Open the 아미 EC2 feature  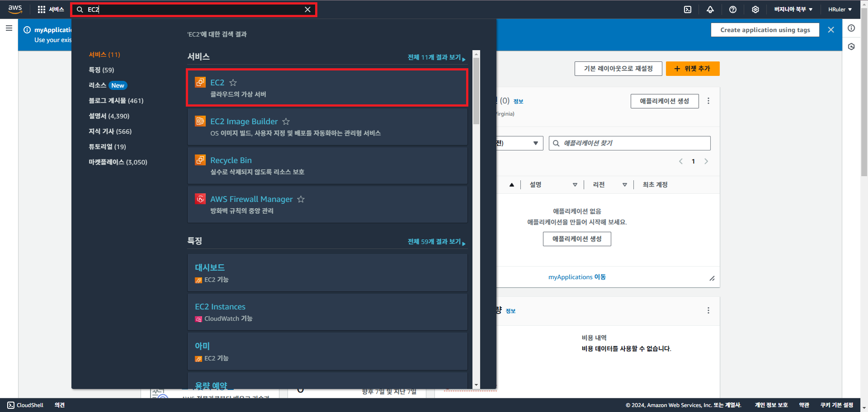click(x=327, y=351)
